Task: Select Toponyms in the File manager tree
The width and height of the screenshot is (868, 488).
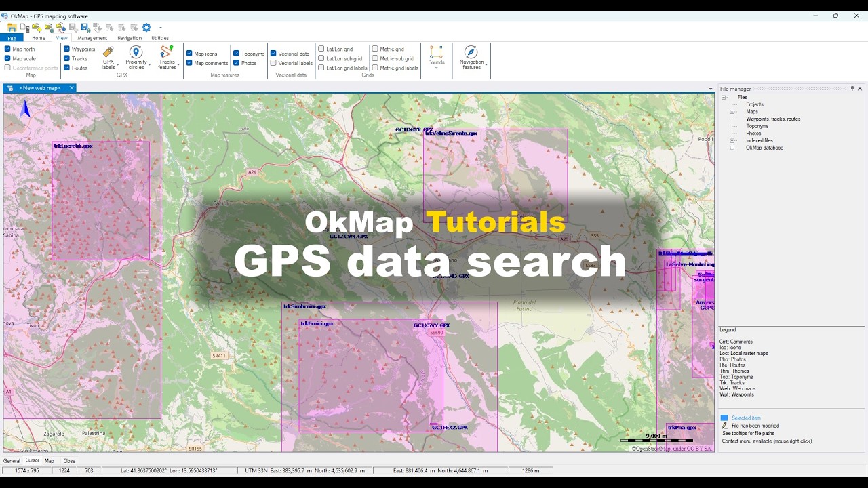Action: coord(757,126)
